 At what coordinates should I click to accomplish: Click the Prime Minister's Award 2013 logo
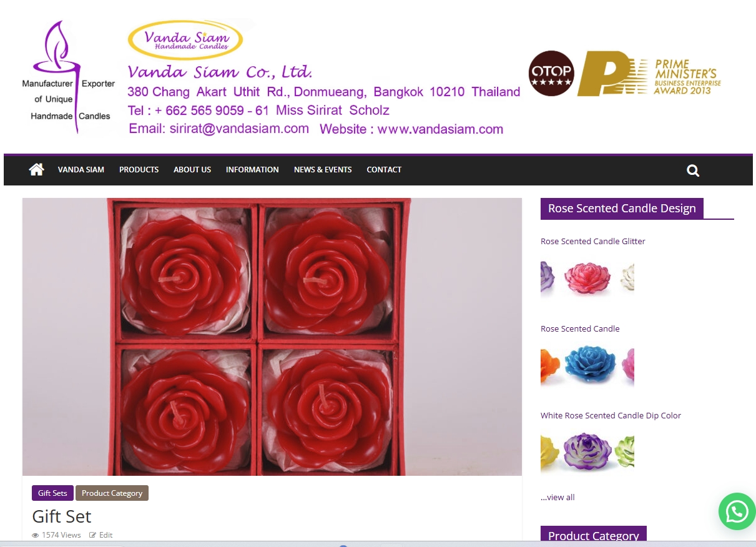649,74
